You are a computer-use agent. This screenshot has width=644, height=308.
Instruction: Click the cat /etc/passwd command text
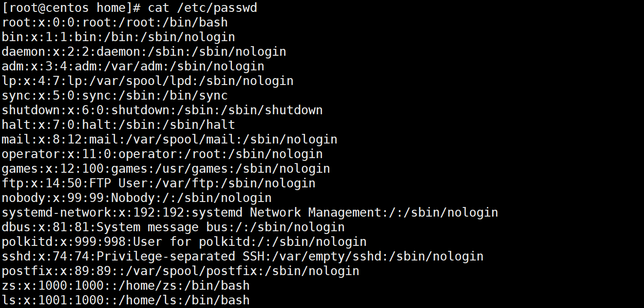tap(202, 8)
